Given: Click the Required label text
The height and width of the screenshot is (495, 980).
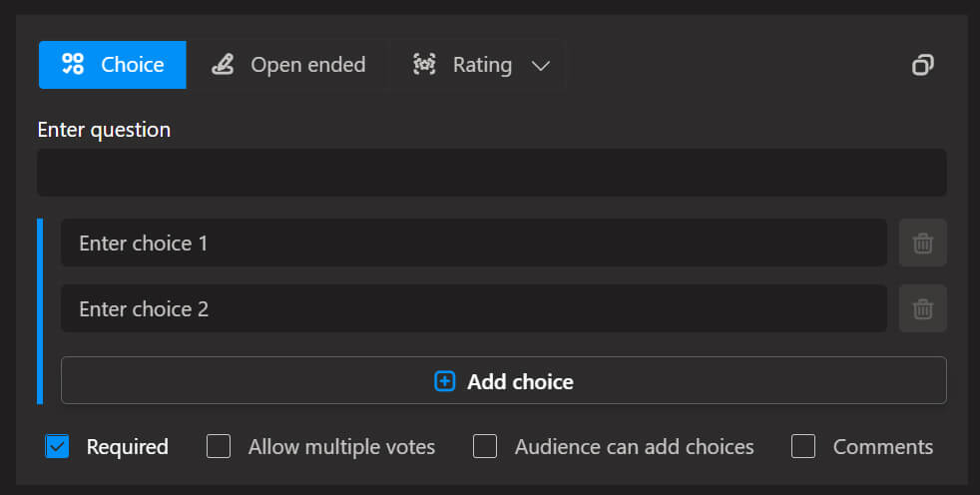Looking at the screenshot, I should (127, 446).
